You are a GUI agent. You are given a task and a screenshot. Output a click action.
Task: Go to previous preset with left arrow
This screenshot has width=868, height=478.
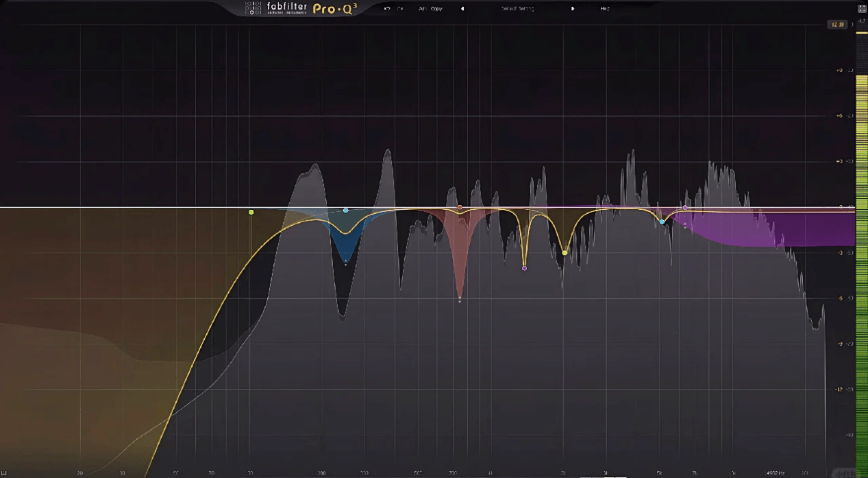(x=462, y=9)
